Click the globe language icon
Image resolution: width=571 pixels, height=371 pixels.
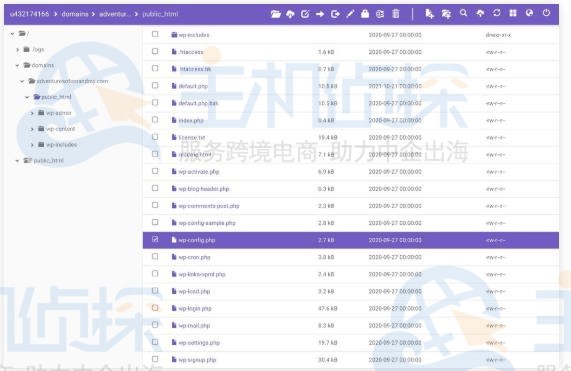(529, 13)
